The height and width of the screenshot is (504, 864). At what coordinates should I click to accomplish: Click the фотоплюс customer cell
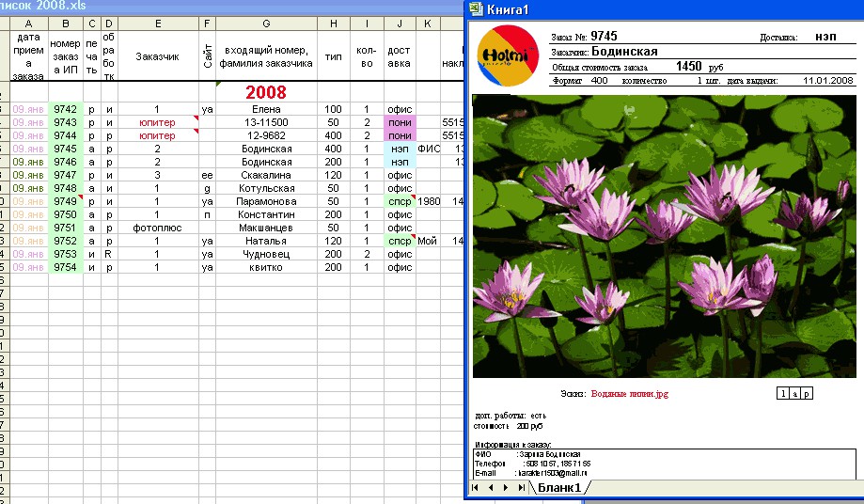158,228
